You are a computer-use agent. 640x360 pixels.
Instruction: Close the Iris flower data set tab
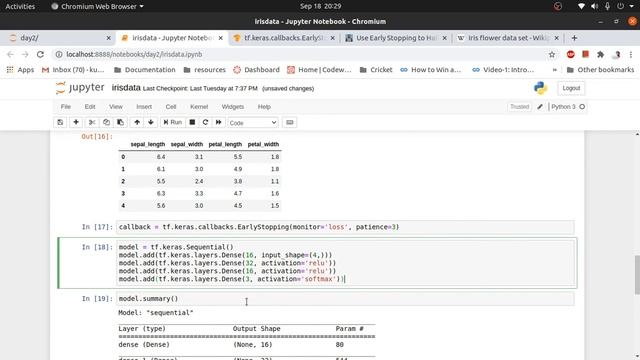coord(556,38)
